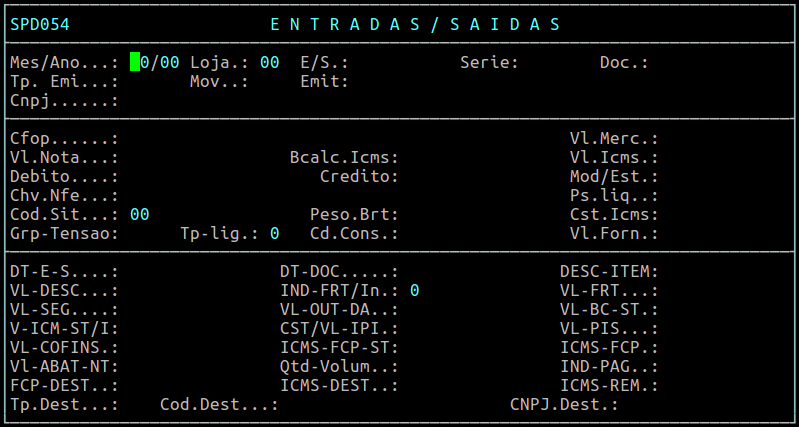Click the Mes/Ano date input field
The width and height of the screenshot is (799, 427).
tap(155, 62)
